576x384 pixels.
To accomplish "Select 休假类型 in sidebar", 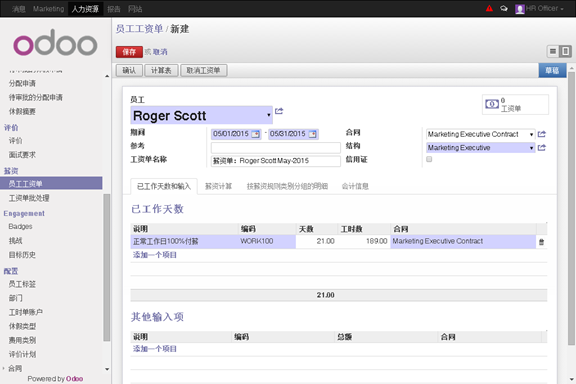I will [x=22, y=326].
